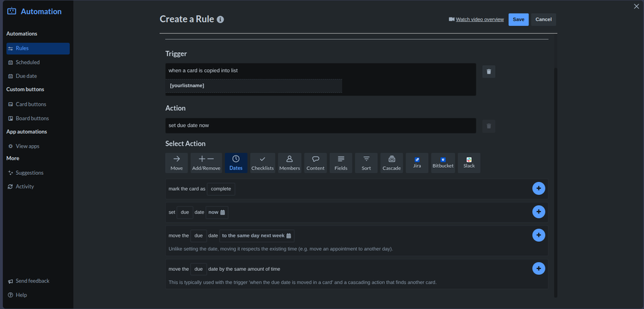The image size is (644, 309).
Task: Add the 'mark the card as complete' action
Action: [x=539, y=188]
